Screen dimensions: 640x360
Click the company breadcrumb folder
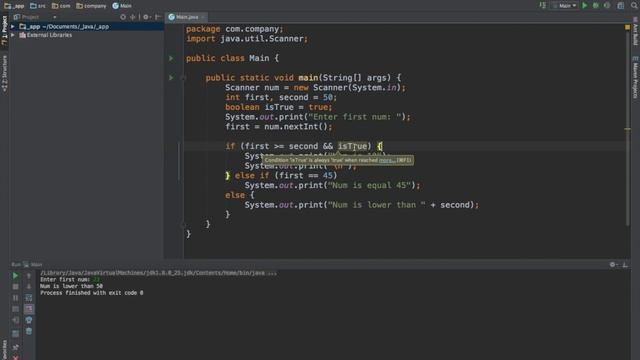(x=91, y=6)
